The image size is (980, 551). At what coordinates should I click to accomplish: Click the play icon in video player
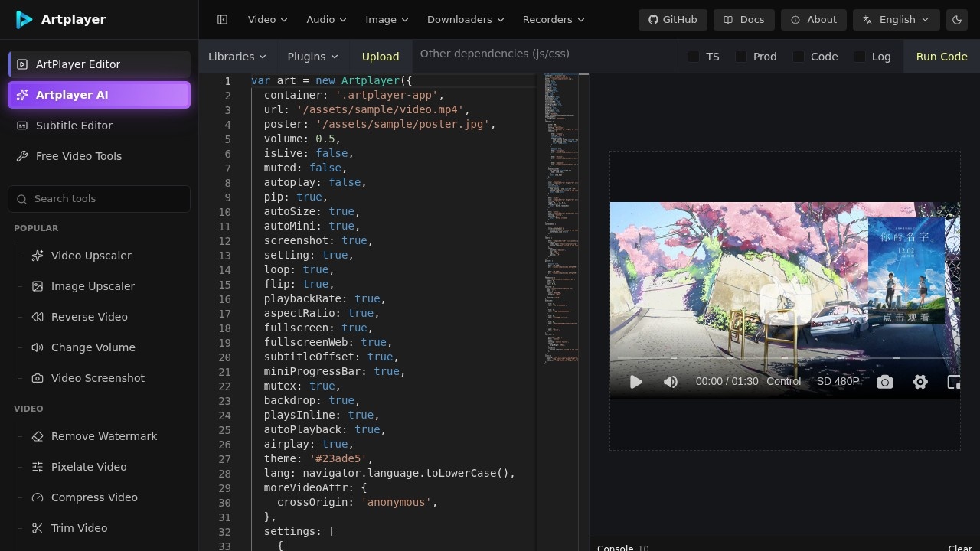coord(635,382)
